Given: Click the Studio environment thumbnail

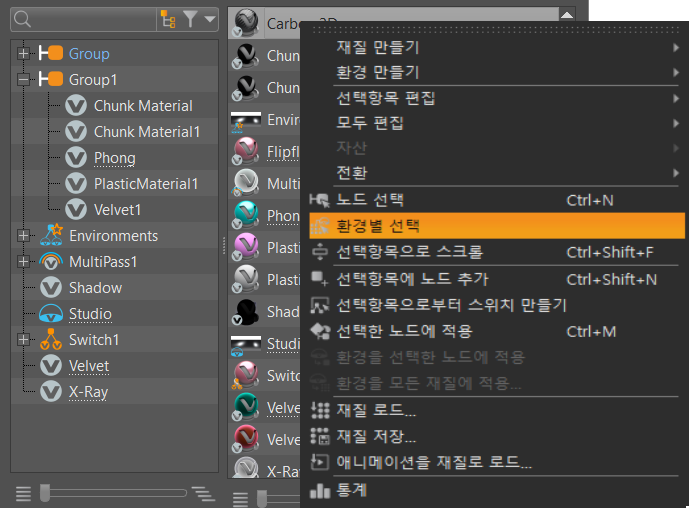Looking at the screenshot, I should [x=246, y=346].
